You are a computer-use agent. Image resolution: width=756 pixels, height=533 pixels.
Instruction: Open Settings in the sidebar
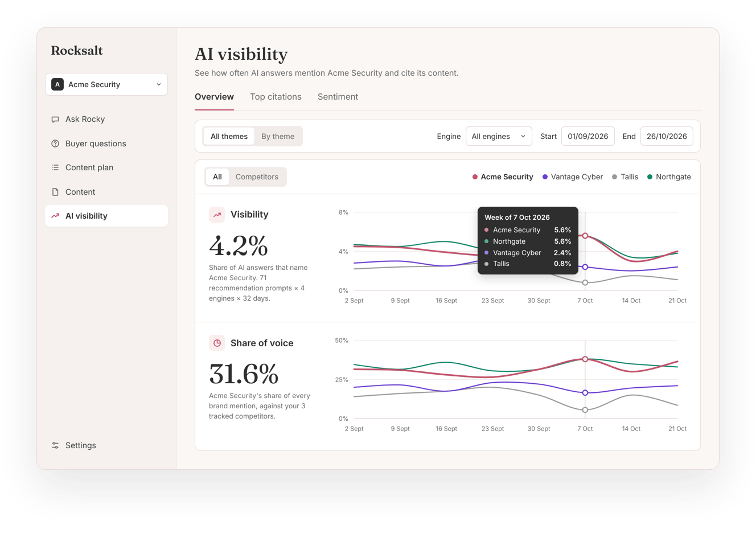coord(106,445)
